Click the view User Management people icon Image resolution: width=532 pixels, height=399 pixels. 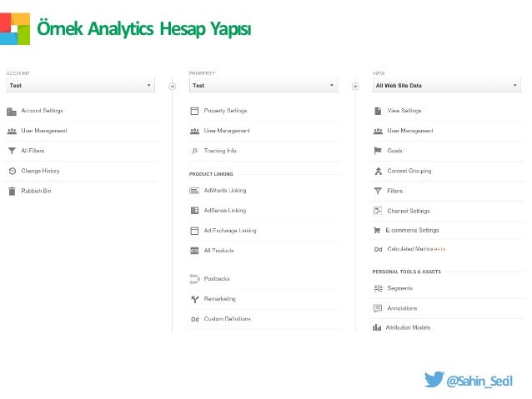point(378,131)
